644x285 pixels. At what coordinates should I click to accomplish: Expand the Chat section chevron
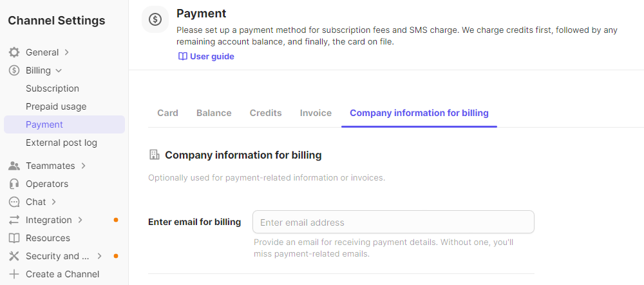(54, 202)
